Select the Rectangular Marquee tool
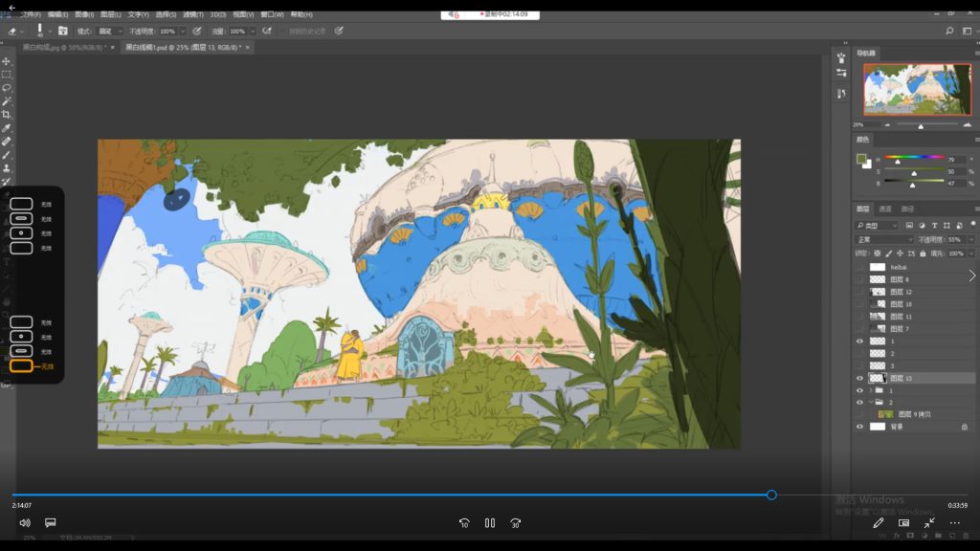 7,74
